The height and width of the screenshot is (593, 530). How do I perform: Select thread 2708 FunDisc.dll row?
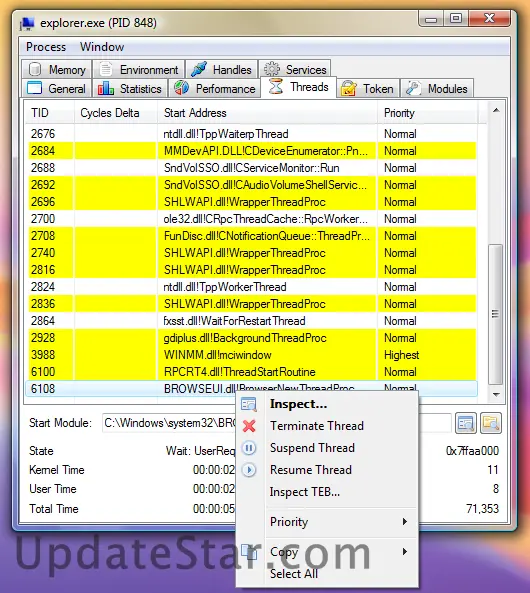point(251,236)
